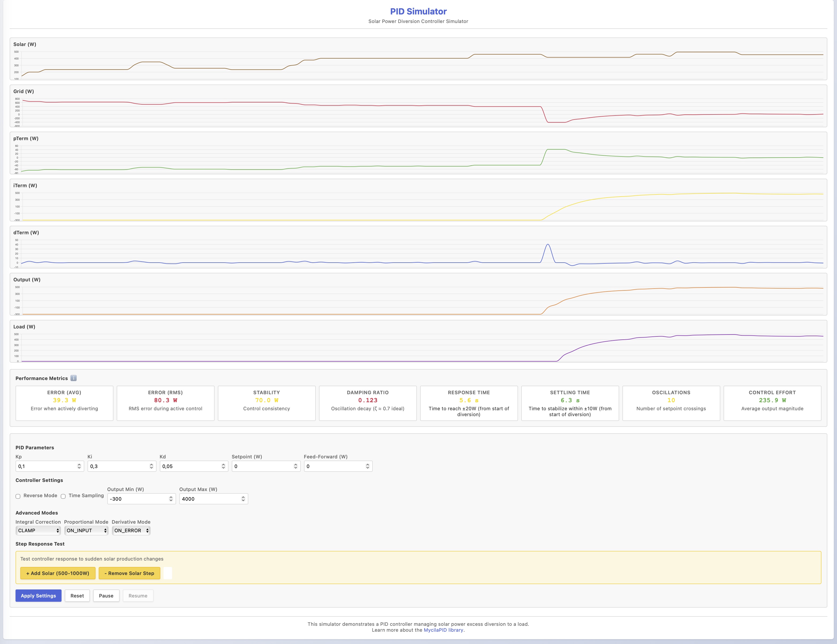
Task: Click the Feed-Forward stepper arrows
Action: point(367,466)
